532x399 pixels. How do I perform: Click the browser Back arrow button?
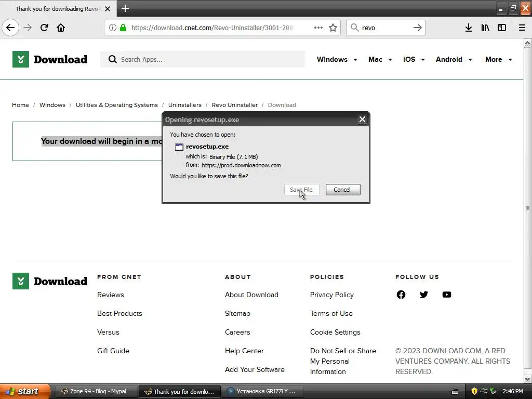pyautogui.click(x=10, y=28)
